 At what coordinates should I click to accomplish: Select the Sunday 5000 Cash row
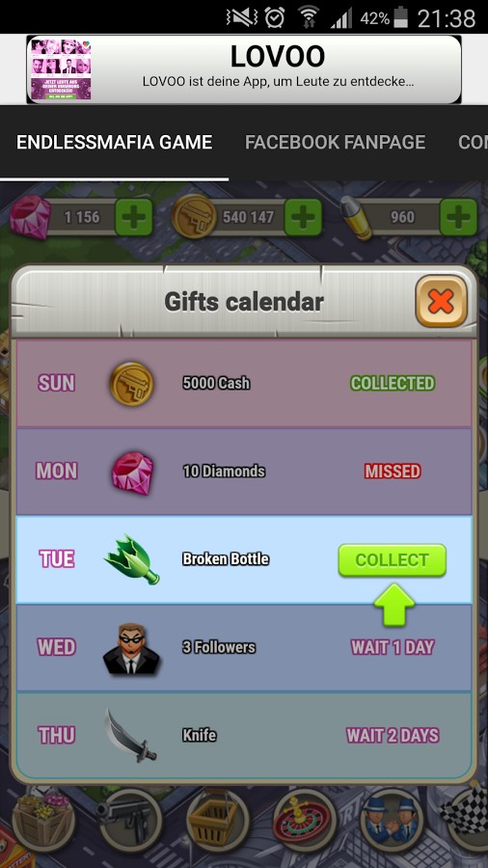coord(244,383)
